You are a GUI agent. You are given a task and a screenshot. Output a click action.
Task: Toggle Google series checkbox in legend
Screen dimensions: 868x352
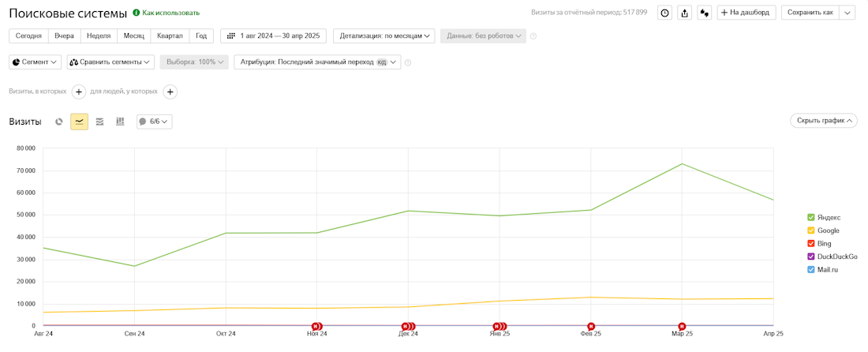point(811,230)
